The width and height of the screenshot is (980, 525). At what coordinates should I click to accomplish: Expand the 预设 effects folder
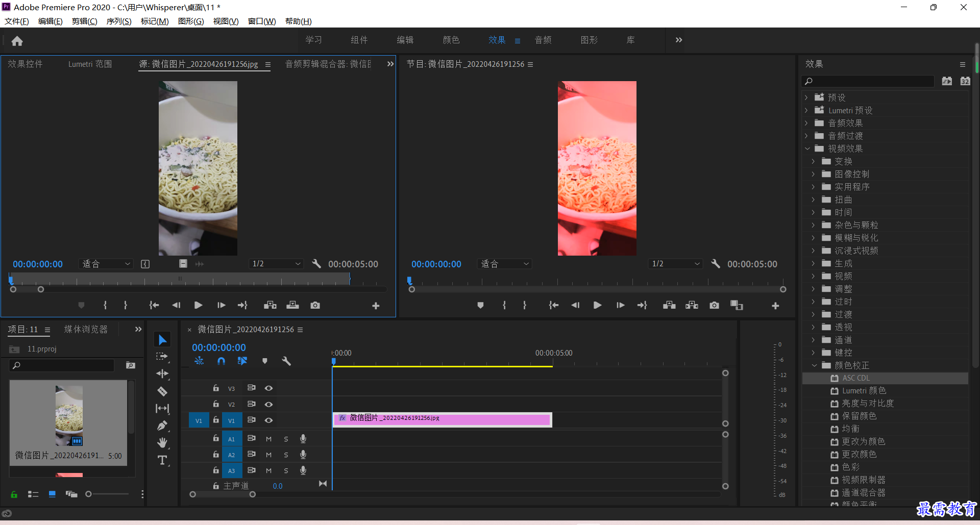(x=806, y=97)
